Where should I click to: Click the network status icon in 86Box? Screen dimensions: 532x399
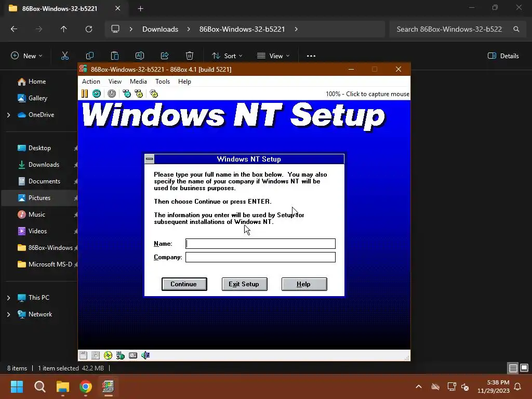[121, 355]
